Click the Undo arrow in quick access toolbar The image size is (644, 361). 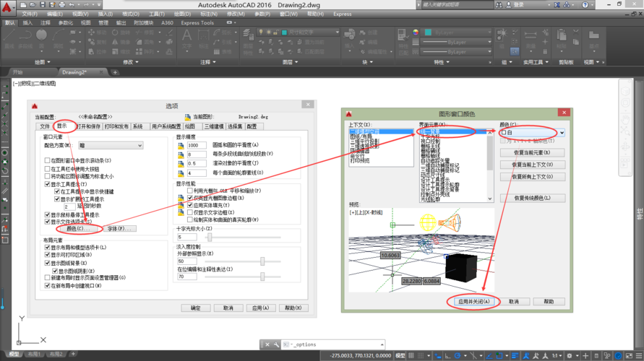pyautogui.click(x=72, y=5)
